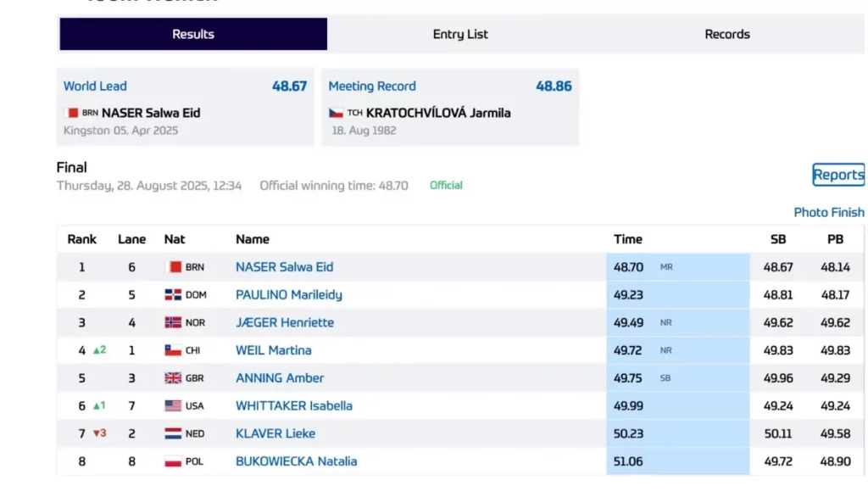This screenshot has height=497, width=868.
Task: Click the Czech flag in Meeting Record card
Action: coord(336,113)
